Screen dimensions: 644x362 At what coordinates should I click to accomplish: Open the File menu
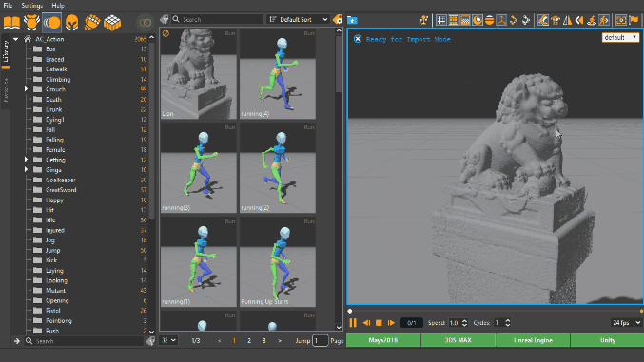point(8,6)
